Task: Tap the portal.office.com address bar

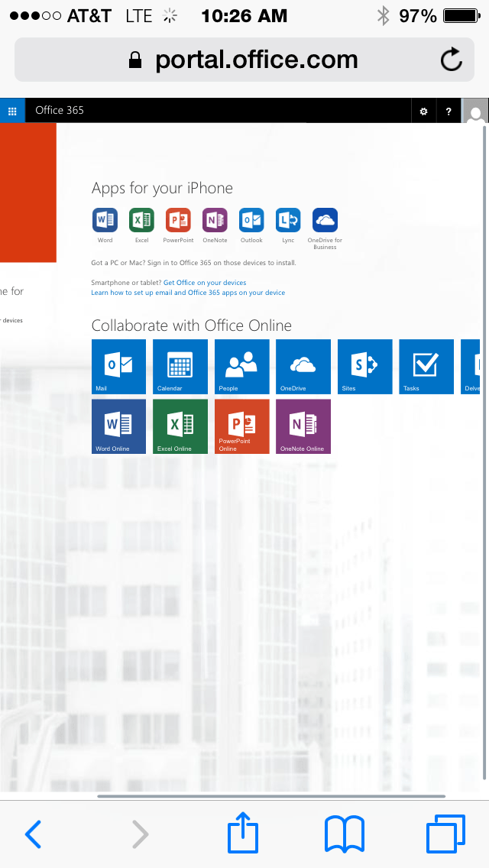Action: tap(244, 60)
